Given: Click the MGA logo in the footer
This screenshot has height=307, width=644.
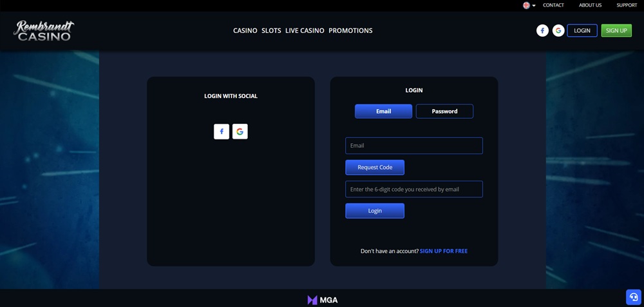Looking at the screenshot, I should click(x=323, y=300).
